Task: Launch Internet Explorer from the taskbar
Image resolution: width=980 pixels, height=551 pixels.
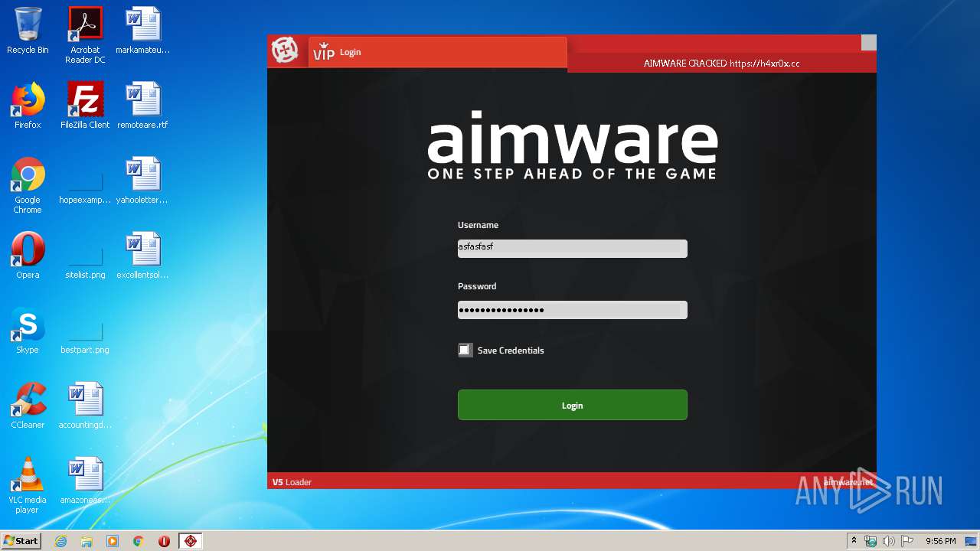Action: pos(60,541)
